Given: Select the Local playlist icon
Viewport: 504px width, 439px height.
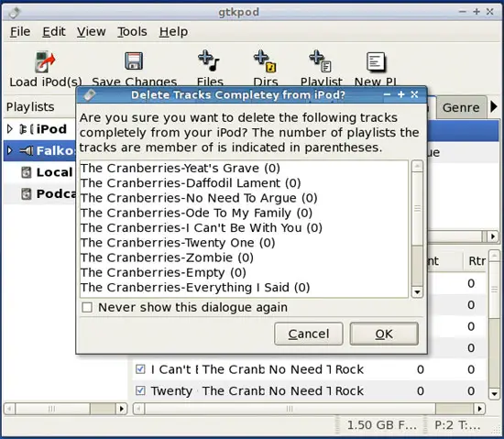Looking at the screenshot, I should (27, 172).
